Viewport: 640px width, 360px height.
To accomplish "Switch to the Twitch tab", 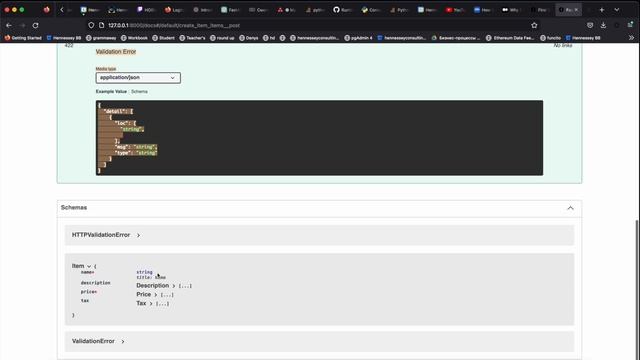I will tap(145, 10).
